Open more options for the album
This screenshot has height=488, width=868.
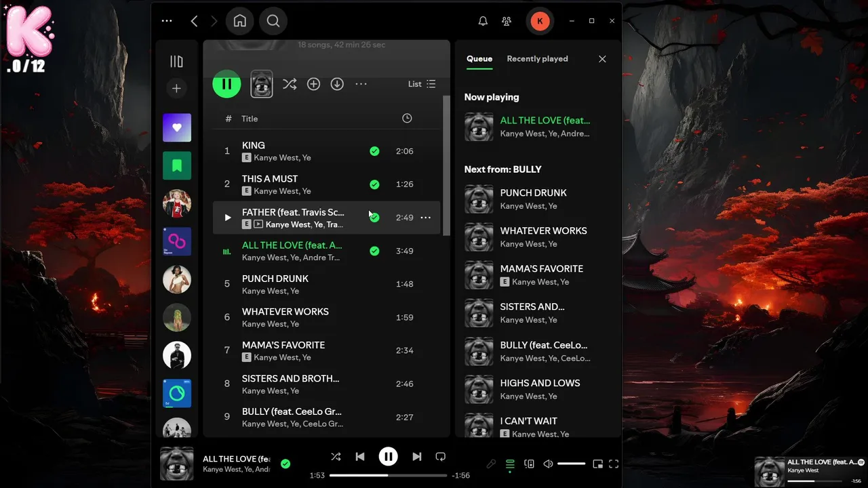[361, 84]
